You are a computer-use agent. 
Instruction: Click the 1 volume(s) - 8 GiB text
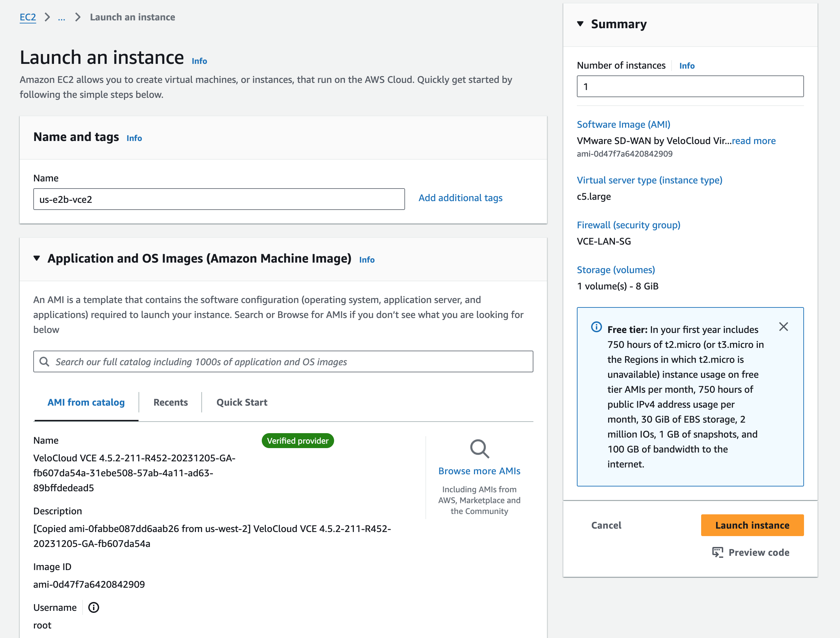[618, 286]
